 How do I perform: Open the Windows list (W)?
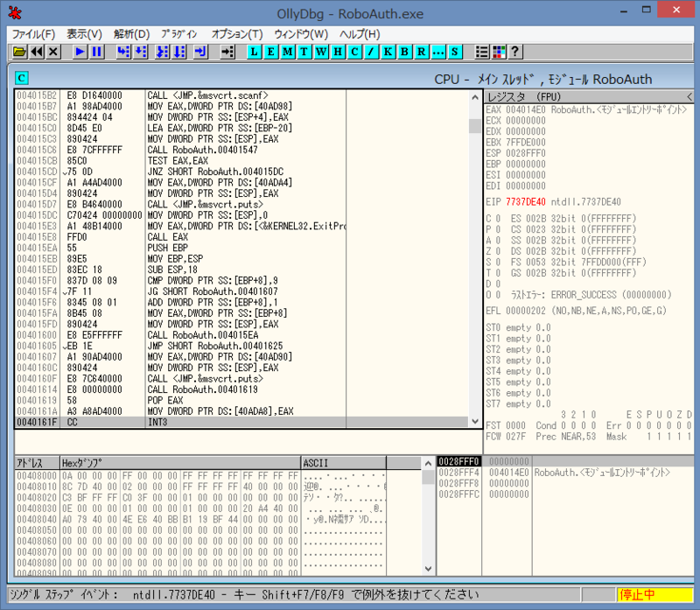[x=321, y=52]
